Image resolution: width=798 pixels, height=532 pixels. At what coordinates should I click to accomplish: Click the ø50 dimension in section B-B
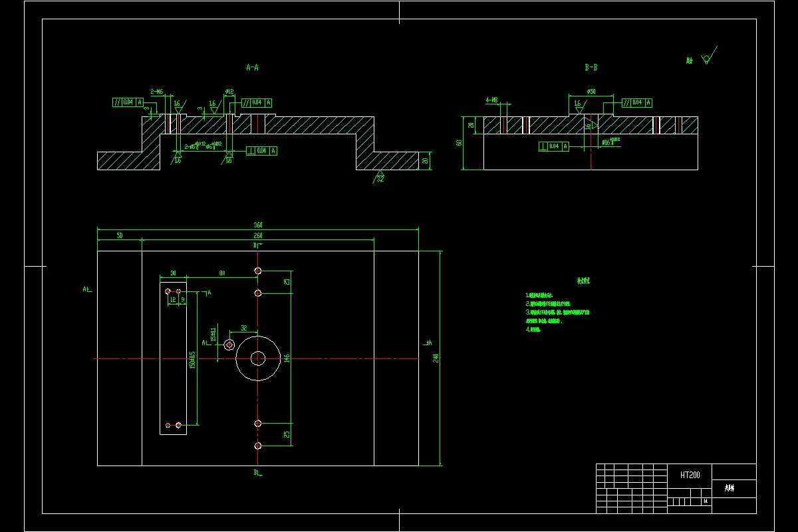tap(591, 91)
